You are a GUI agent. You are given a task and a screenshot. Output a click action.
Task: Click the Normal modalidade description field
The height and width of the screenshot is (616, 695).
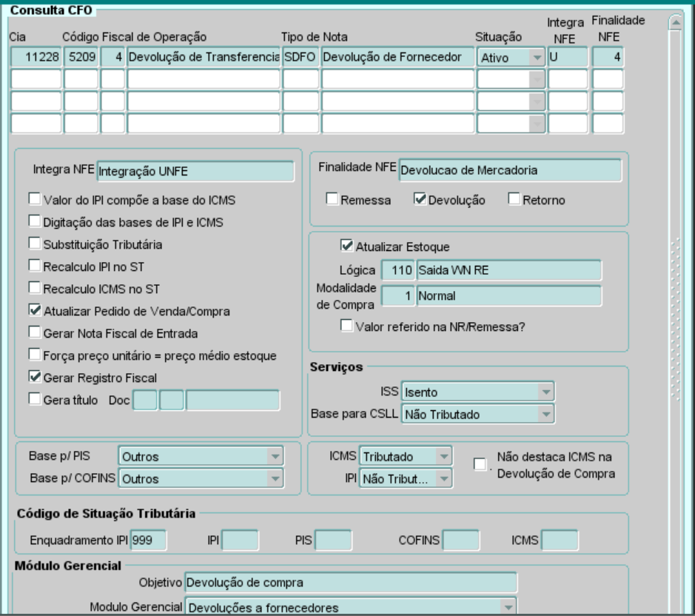(508, 296)
